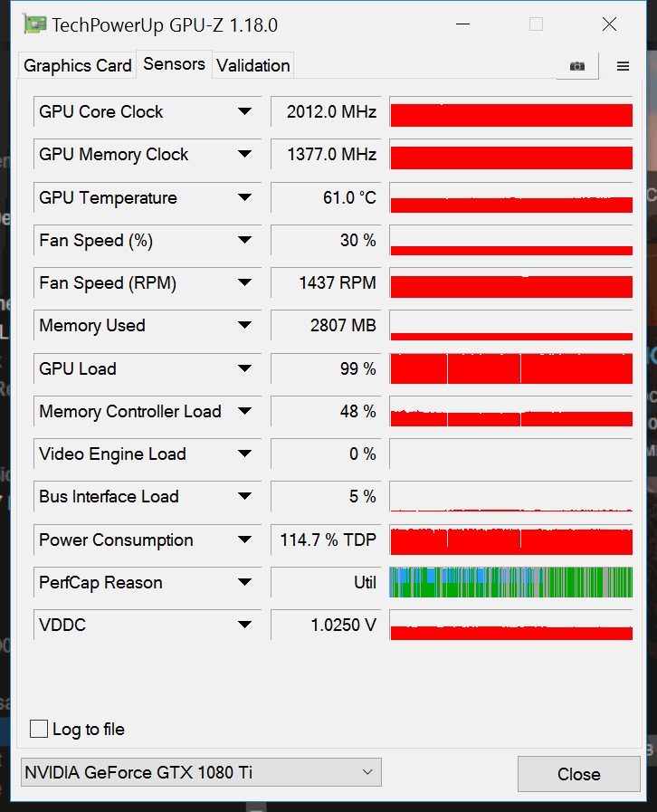The height and width of the screenshot is (812, 657).
Task: Minimize the GPU-Z window
Action: (x=463, y=24)
